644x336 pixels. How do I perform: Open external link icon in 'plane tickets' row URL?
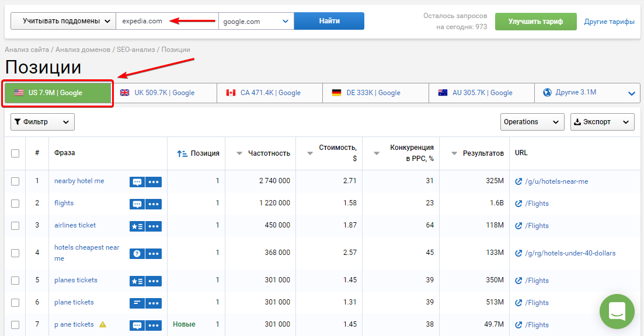click(518, 303)
